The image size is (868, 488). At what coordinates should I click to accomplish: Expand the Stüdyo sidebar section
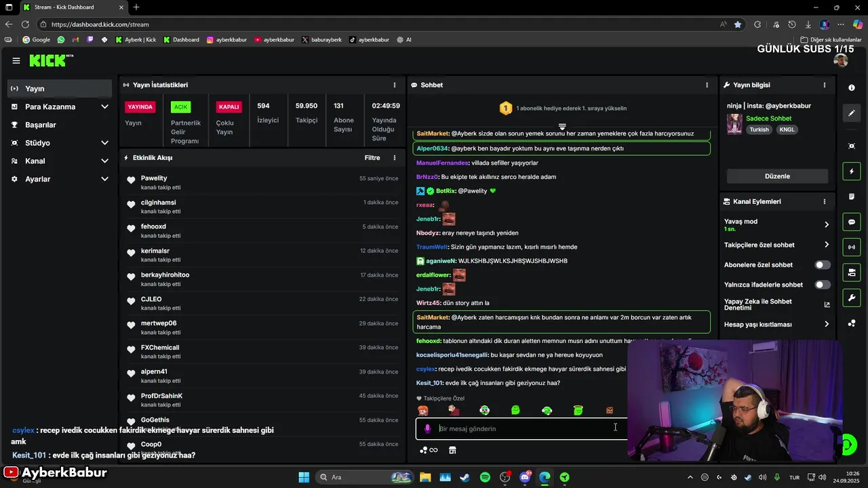pyautogui.click(x=104, y=143)
